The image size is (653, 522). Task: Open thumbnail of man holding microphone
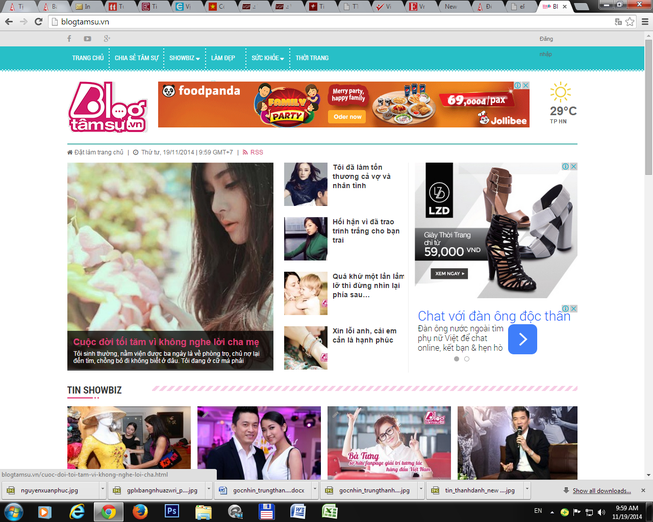tap(518, 443)
